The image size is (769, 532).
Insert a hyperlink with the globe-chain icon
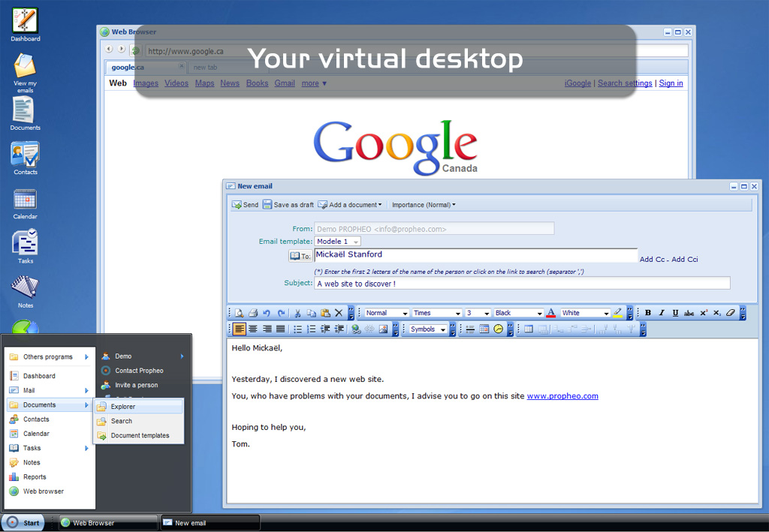[x=356, y=329]
